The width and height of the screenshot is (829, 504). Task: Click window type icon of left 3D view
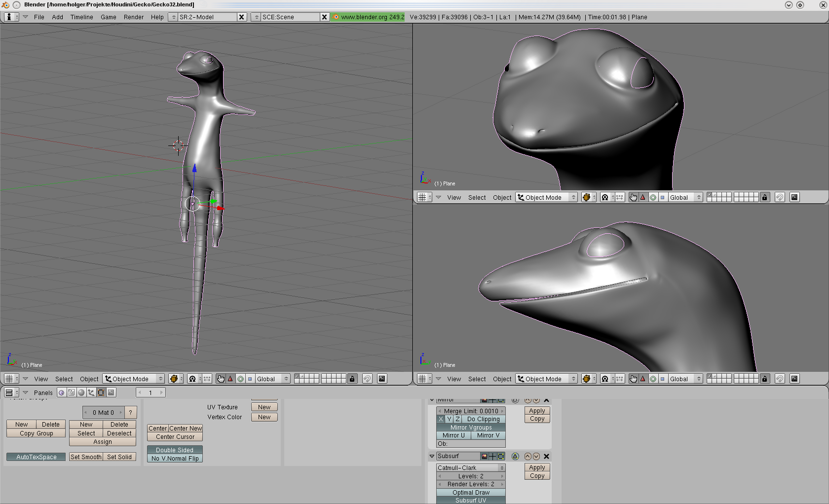(11, 379)
